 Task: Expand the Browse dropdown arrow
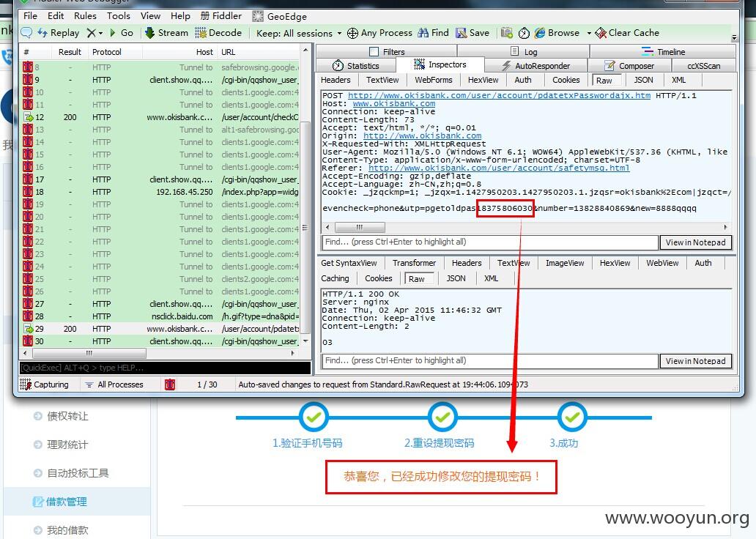click(589, 33)
